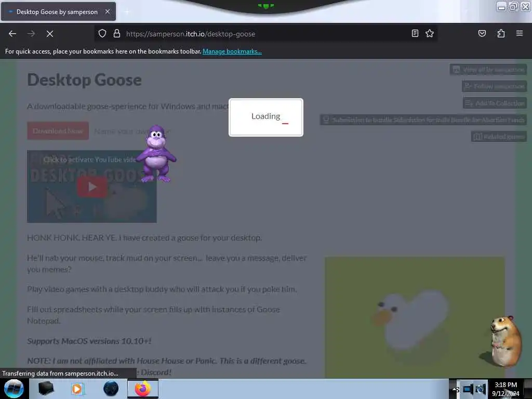Click 'Supports MacOS versions 10.10+!' text
The width and height of the screenshot is (532, 399).
(x=89, y=341)
